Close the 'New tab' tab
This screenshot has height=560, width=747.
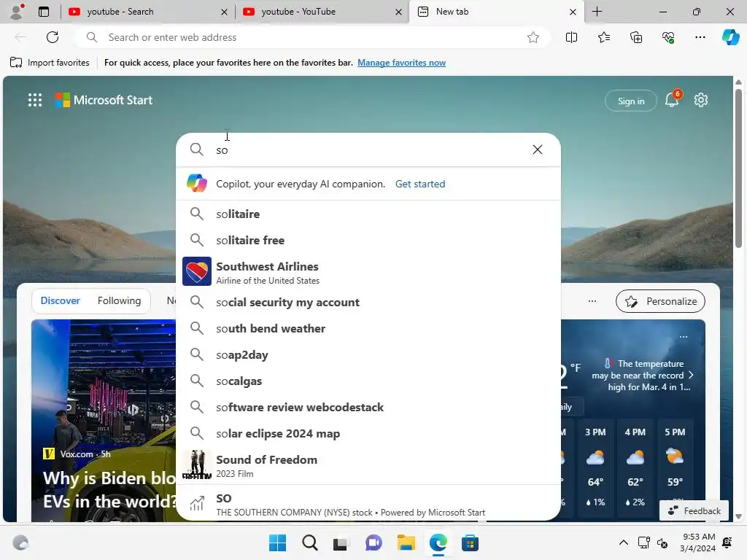point(573,12)
